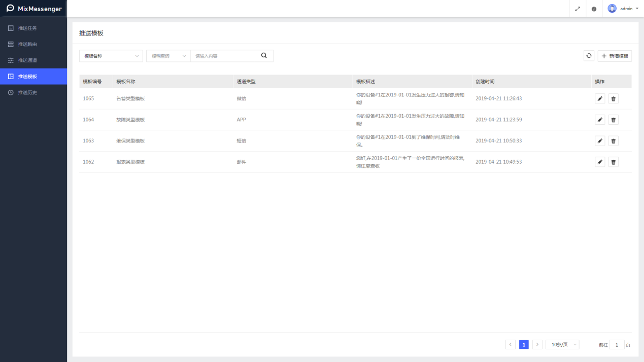The height and width of the screenshot is (362, 644).
Task: Delete template 1064 using trash icon
Action: tap(613, 120)
